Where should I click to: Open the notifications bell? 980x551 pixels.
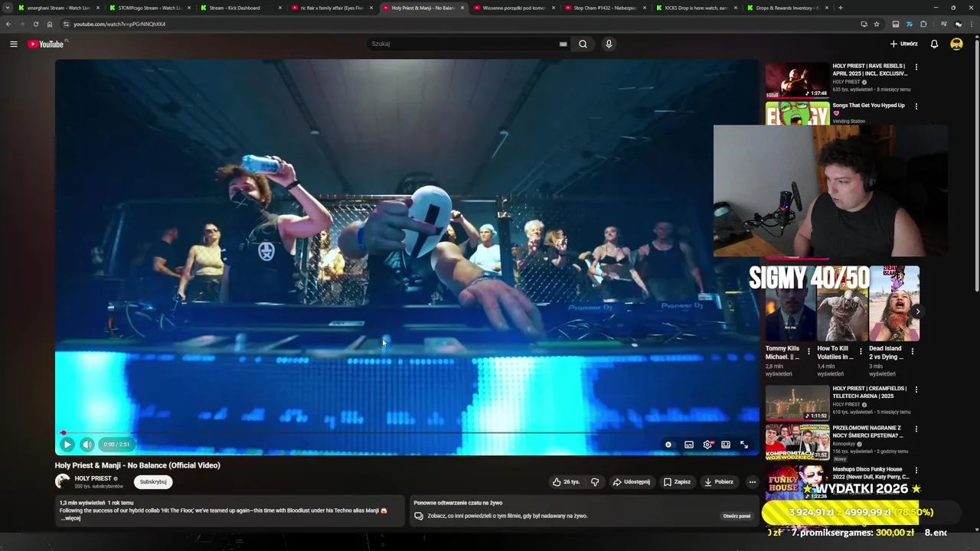tap(934, 44)
